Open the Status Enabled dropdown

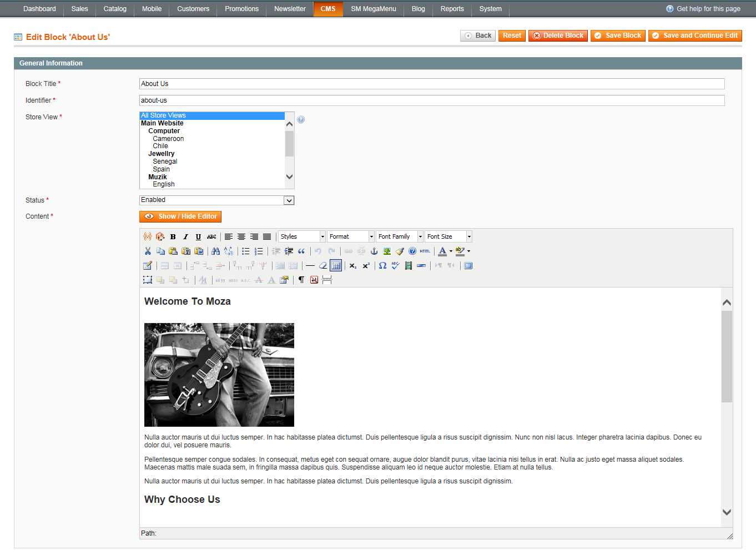(x=216, y=200)
